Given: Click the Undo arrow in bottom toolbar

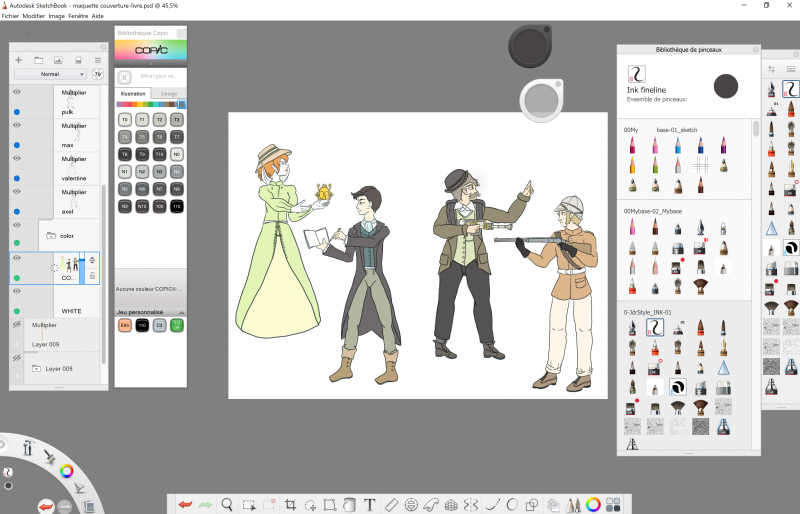Looking at the screenshot, I should [x=185, y=505].
